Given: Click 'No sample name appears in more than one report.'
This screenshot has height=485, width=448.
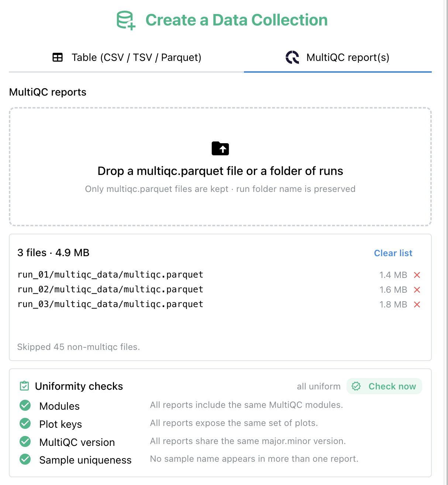Looking at the screenshot, I should [x=254, y=459].
